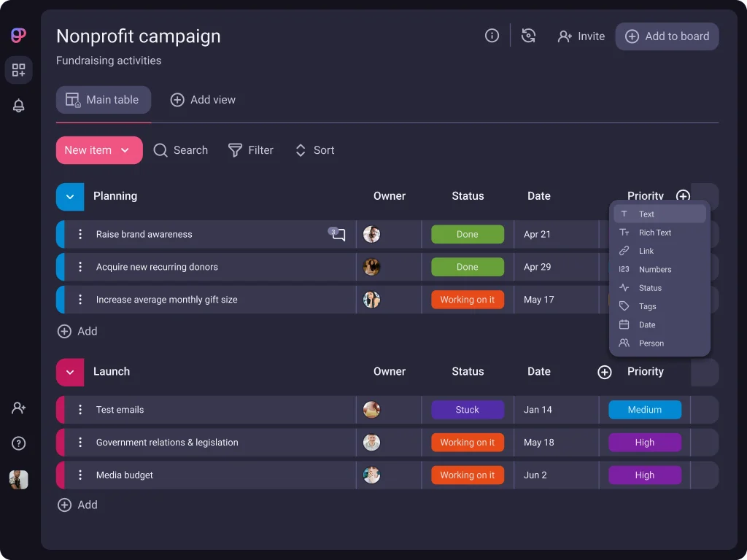
Task: Open notifications bell in sidebar
Action: click(18, 105)
